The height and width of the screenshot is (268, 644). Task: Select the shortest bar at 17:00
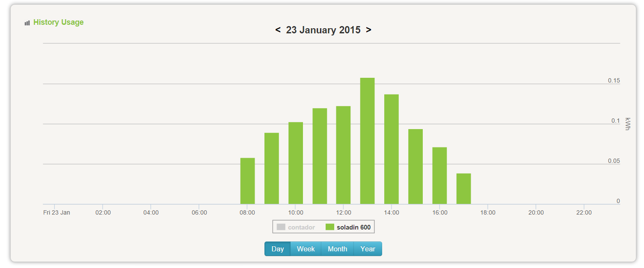tap(463, 189)
